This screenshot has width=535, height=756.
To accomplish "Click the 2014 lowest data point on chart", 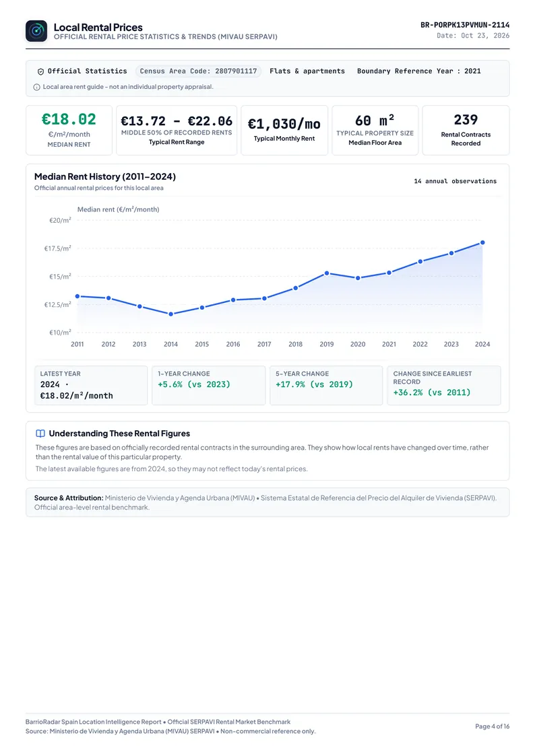I will (170, 314).
